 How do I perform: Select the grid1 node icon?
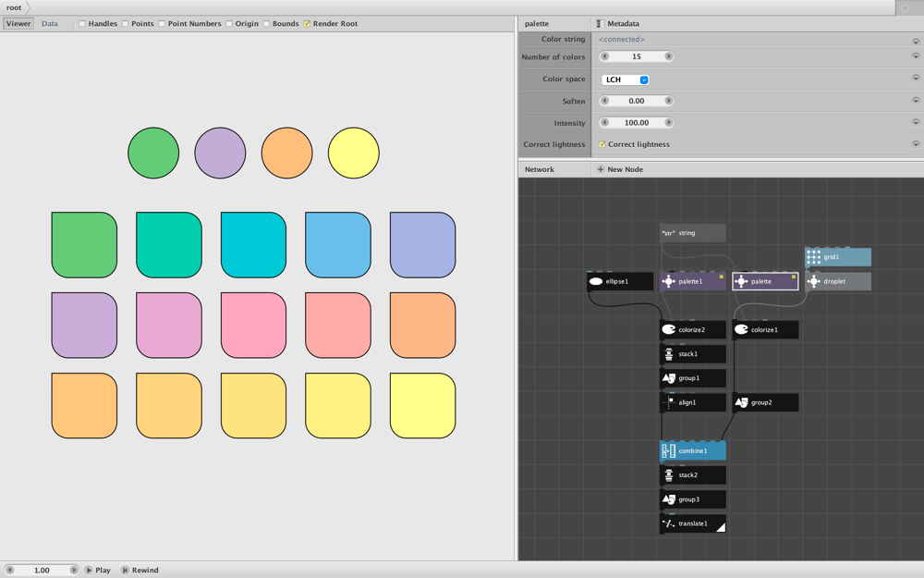(814, 257)
